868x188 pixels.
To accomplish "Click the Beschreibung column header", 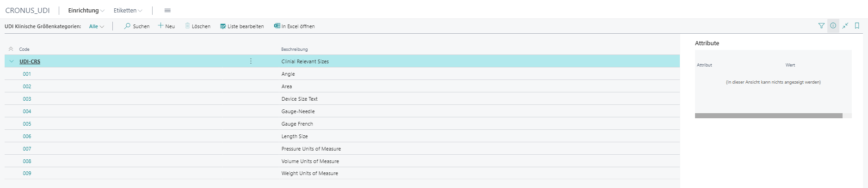I will tap(294, 49).
